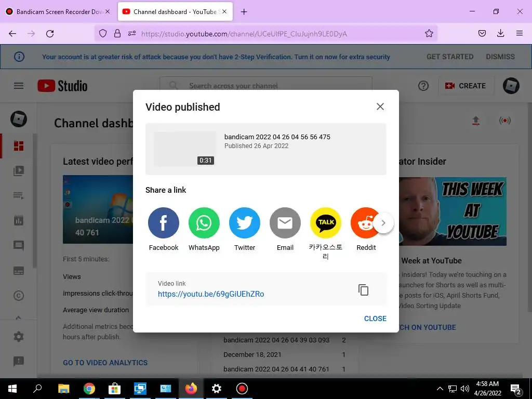View site security via the padlock icon
Image resolution: width=532 pixels, height=399 pixels.
(117, 33)
